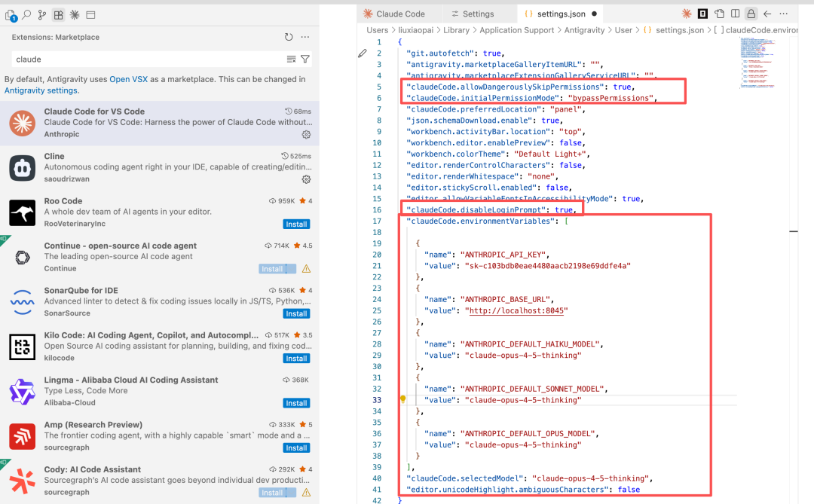Click the Split Editor icon

point(735,14)
